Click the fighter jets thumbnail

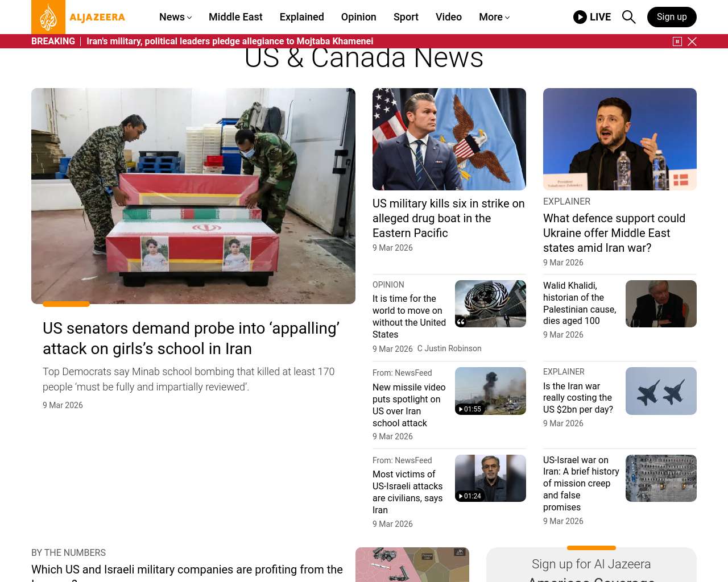(661, 391)
